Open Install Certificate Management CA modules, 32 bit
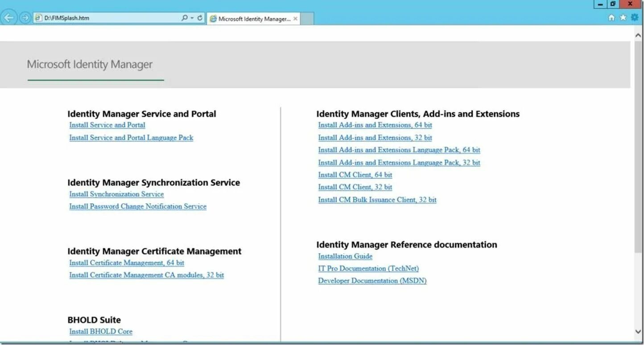The width and height of the screenshot is (644, 345). (x=146, y=275)
